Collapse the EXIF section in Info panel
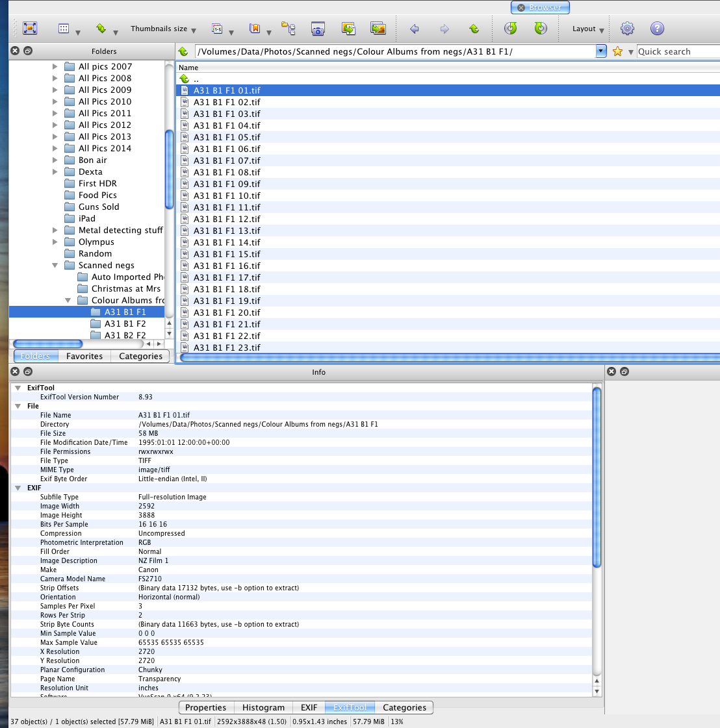Image resolution: width=720 pixels, height=728 pixels. coord(18,488)
